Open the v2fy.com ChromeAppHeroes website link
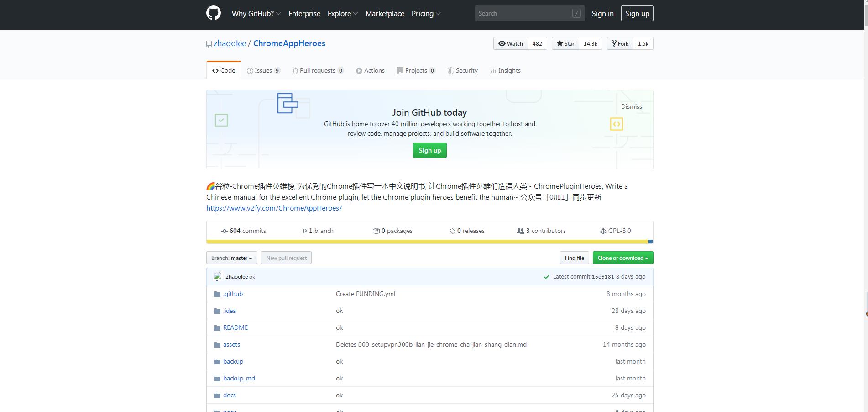868x412 pixels. [274, 208]
